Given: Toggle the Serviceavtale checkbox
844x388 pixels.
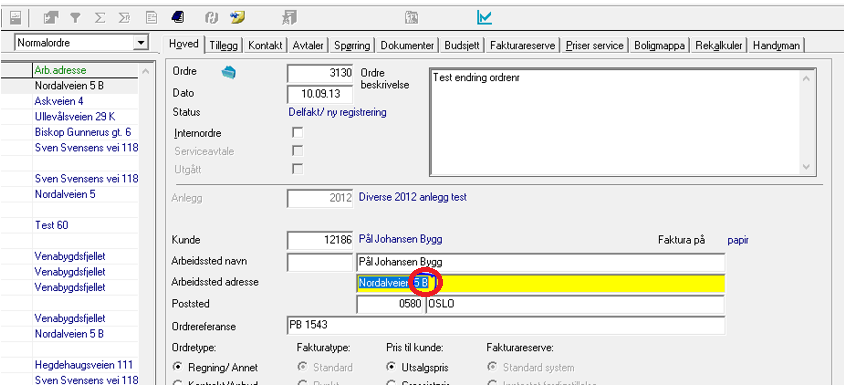Looking at the screenshot, I should click(297, 151).
